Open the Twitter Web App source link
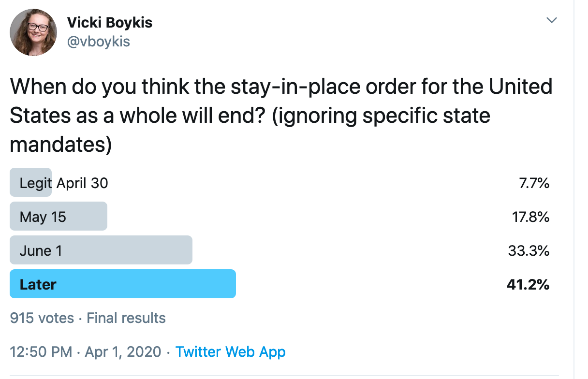 pyautogui.click(x=231, y=351)
